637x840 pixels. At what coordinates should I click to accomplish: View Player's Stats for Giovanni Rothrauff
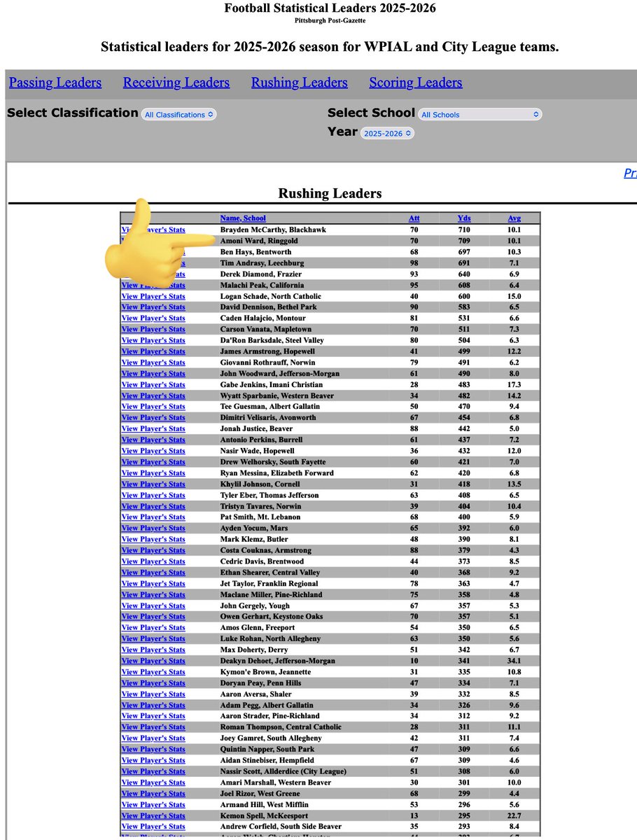click(153, 363)
